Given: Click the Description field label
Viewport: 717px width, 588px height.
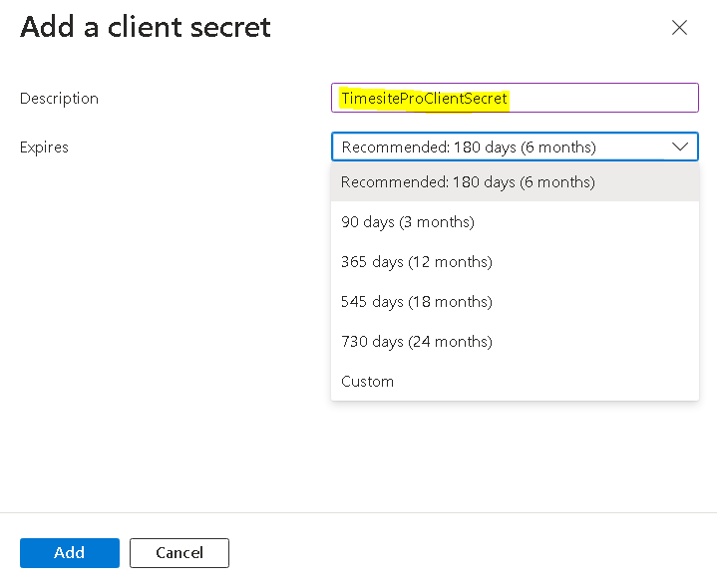Looking at the screenshot, I should coord(59,99).
